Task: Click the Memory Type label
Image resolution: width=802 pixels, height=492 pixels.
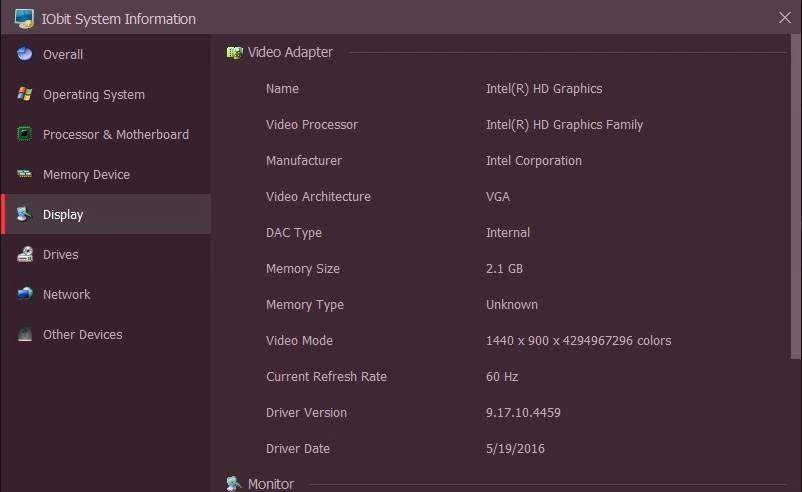Action: pos(304,305)
